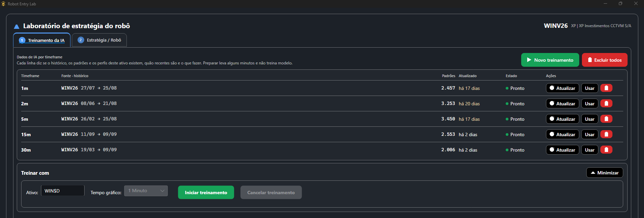
Task: Click the 'WINV26 19/03 → 09/09' history entry
Action: pos(89,150)
